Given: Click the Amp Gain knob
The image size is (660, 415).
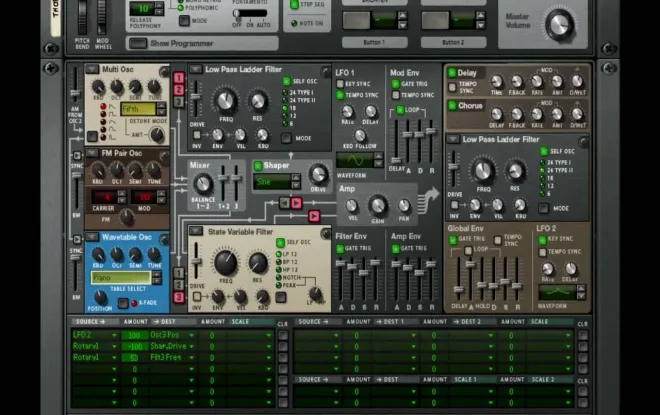Looking at the screenshot, I should 378,206.
